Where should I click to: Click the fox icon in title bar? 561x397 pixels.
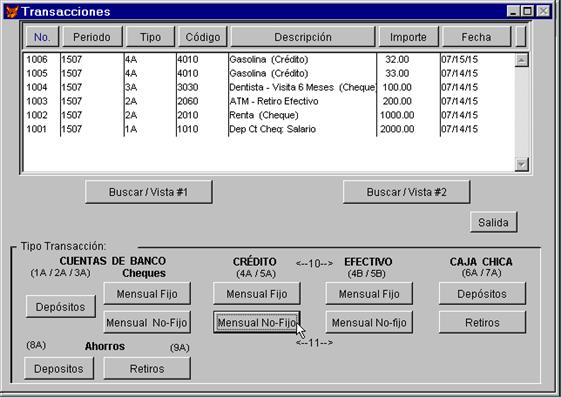(11, 11)
